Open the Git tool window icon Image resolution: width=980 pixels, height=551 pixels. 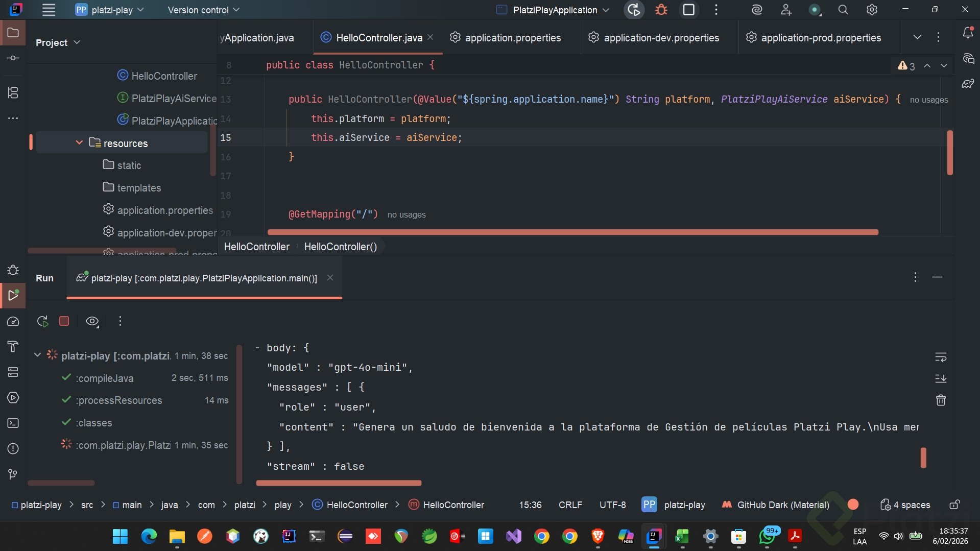click(x=13, y=474)
